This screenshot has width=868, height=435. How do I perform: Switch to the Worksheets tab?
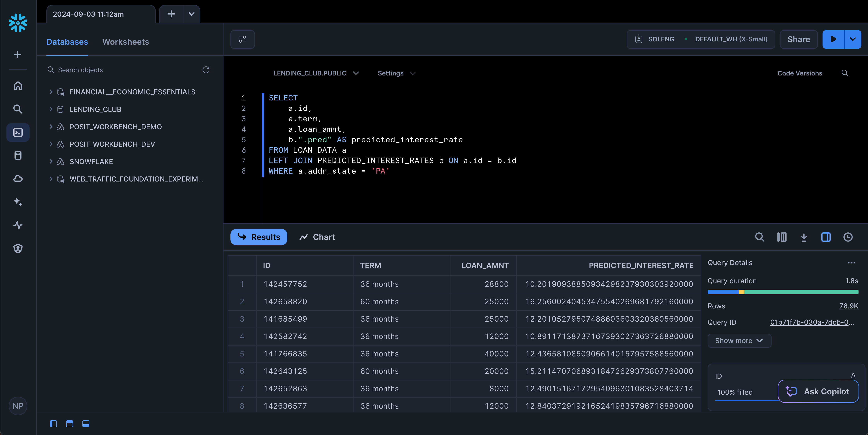pyautogui.click(x=125, y=42)
